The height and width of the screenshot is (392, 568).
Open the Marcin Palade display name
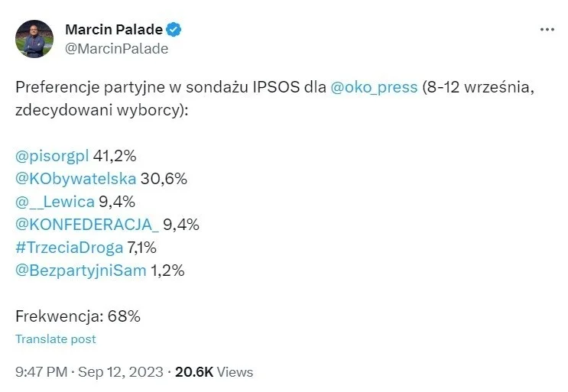(x=114, y=30)
